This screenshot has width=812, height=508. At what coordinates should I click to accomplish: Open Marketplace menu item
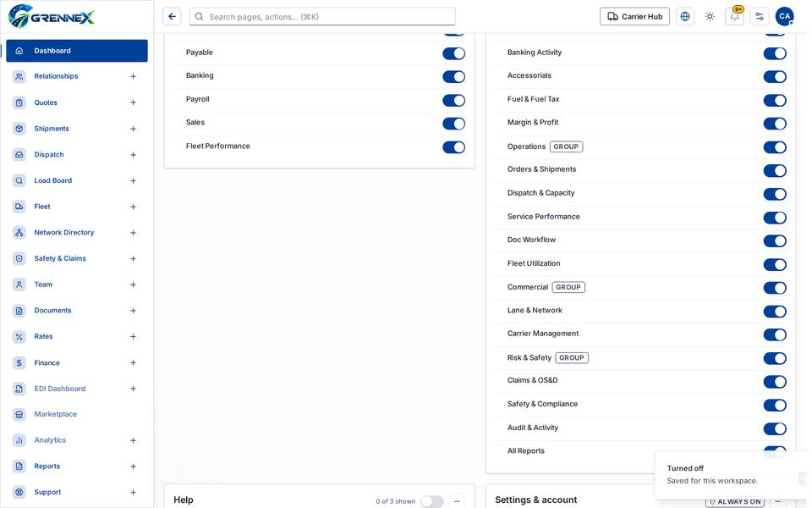(x=77, y=414)
